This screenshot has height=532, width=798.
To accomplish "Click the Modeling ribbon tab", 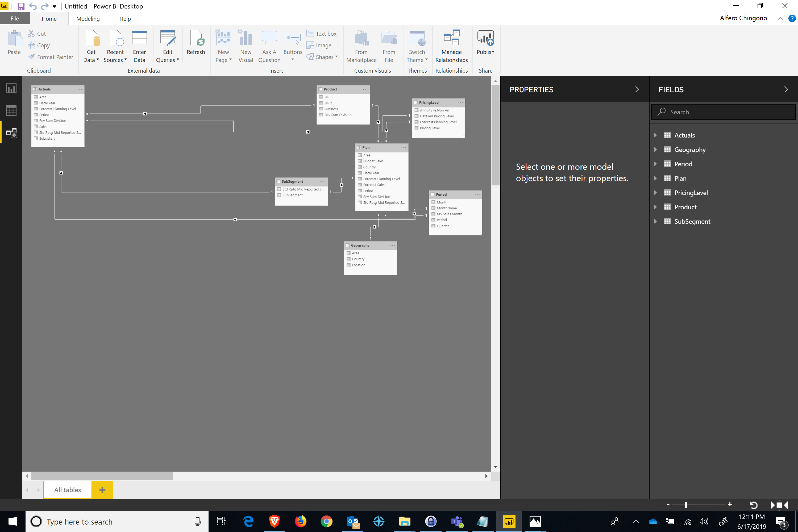I will tap(87, 18).
